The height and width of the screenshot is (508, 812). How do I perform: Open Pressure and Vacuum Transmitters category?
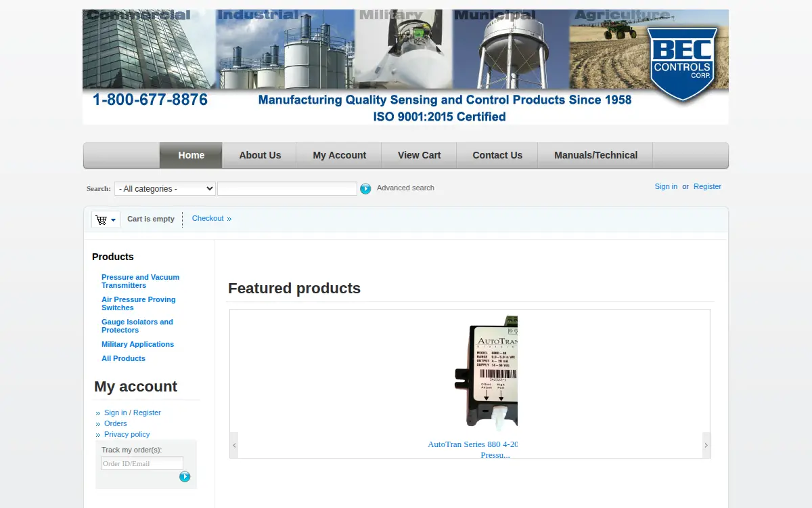tap(140, 281)
